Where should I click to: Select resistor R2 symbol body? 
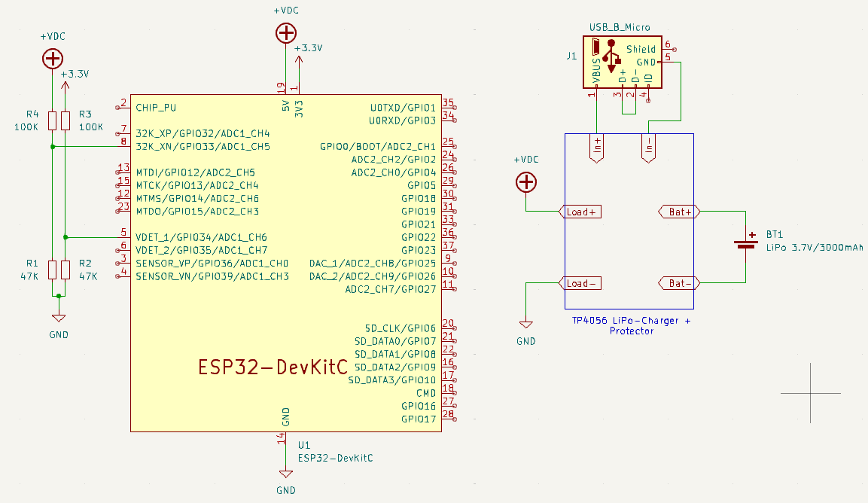click(x=65, y=270)
